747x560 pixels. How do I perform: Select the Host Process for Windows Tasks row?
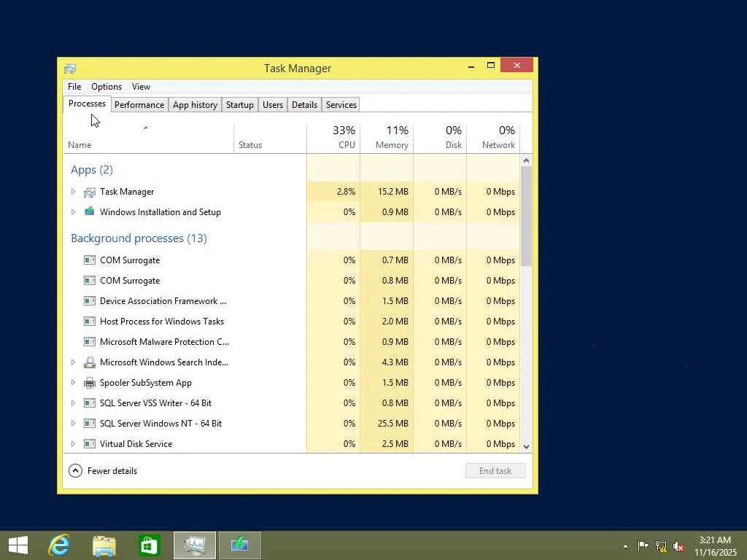292,322
